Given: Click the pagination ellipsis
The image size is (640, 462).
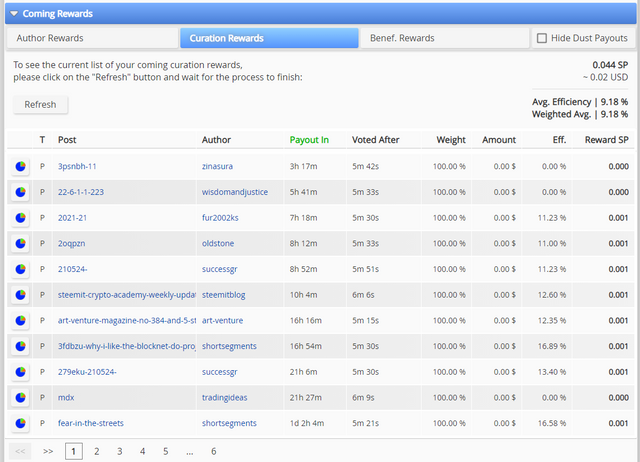Looking at the screenshot, I should tap(189, 452).
